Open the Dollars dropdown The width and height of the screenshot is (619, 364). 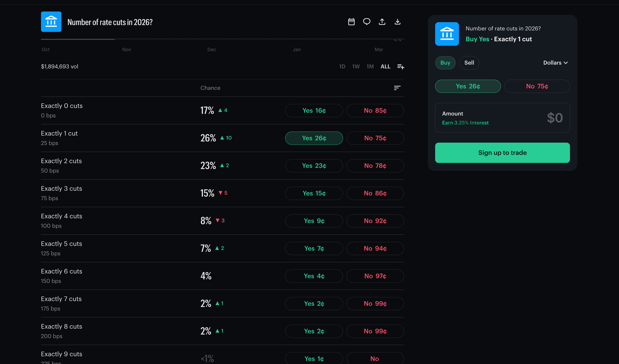555,63
